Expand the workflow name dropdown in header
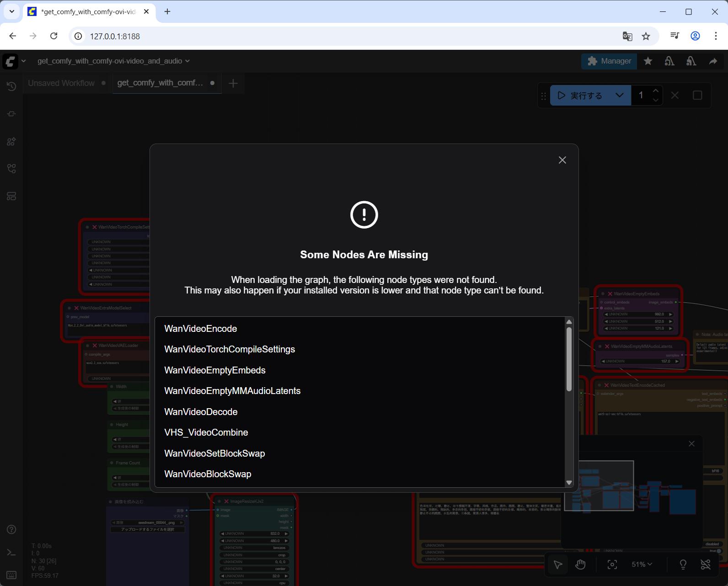The width and height of the screenshot is (728, 586). click(x=187, y=61)
